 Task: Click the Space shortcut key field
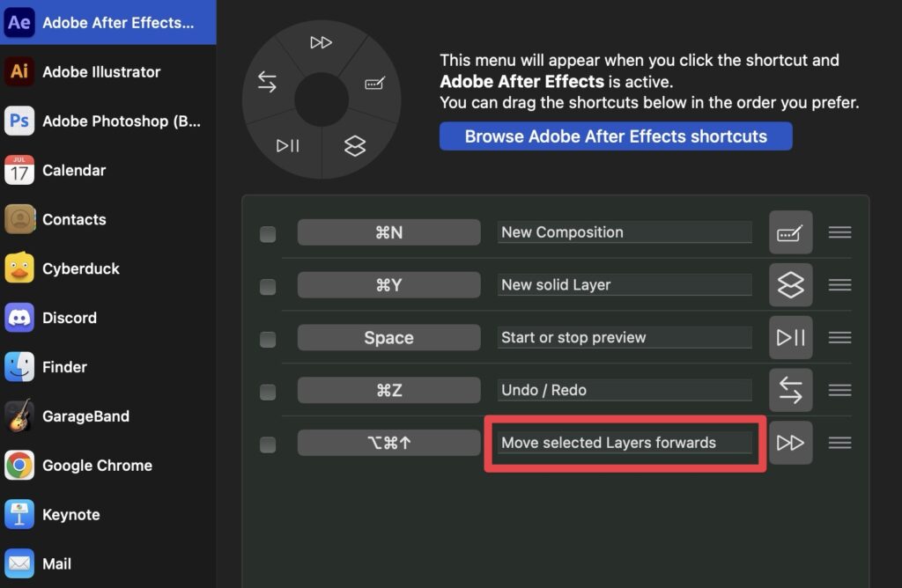click(x=388, y=337)
